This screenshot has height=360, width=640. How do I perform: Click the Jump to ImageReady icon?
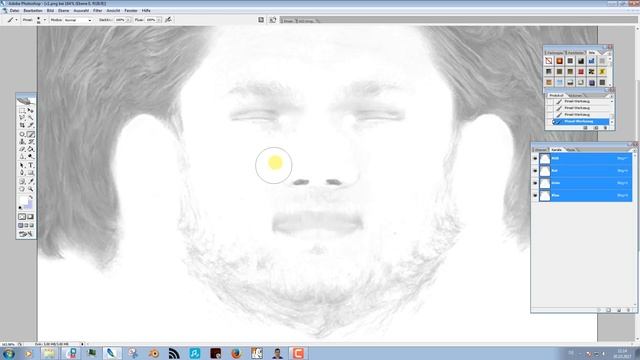point(26,234)
